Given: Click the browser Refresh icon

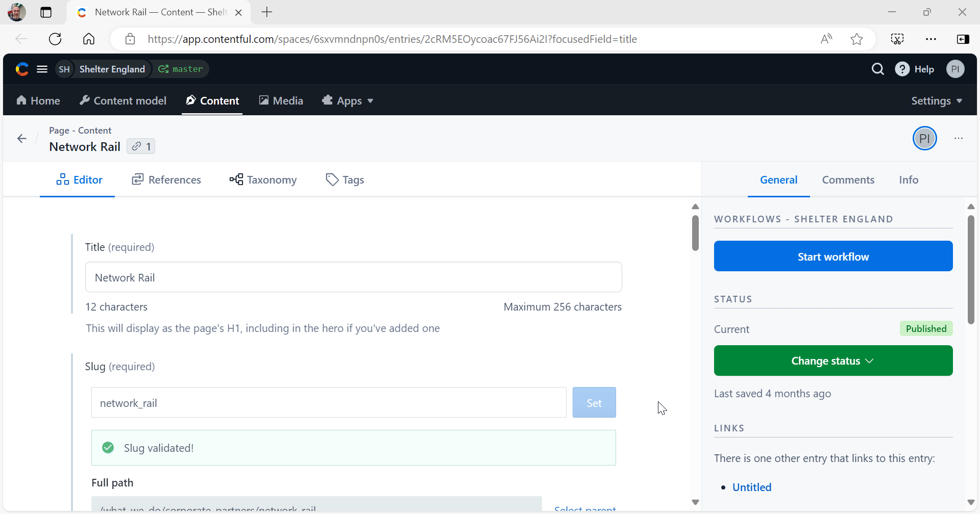Looking at the screenshot, I should click(x=55, y=39).
